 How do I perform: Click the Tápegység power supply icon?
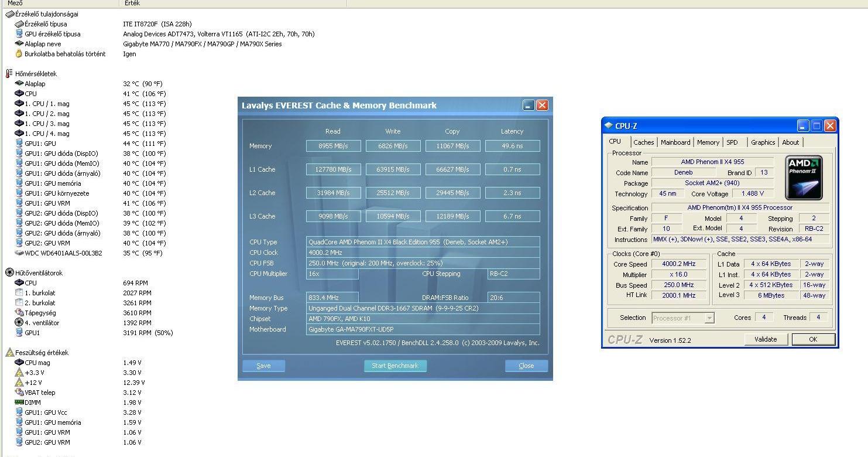(19, 313)
